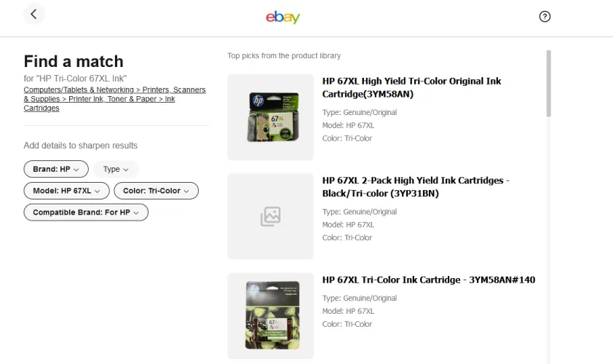Viewport: 613px width, 364px height.
Task: Open the help question mark icon
Action: coord(545,17)
